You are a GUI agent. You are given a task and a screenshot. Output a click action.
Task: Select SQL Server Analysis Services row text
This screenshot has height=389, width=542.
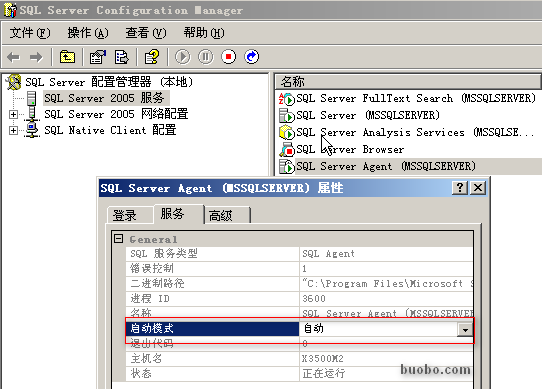point(415,132)
